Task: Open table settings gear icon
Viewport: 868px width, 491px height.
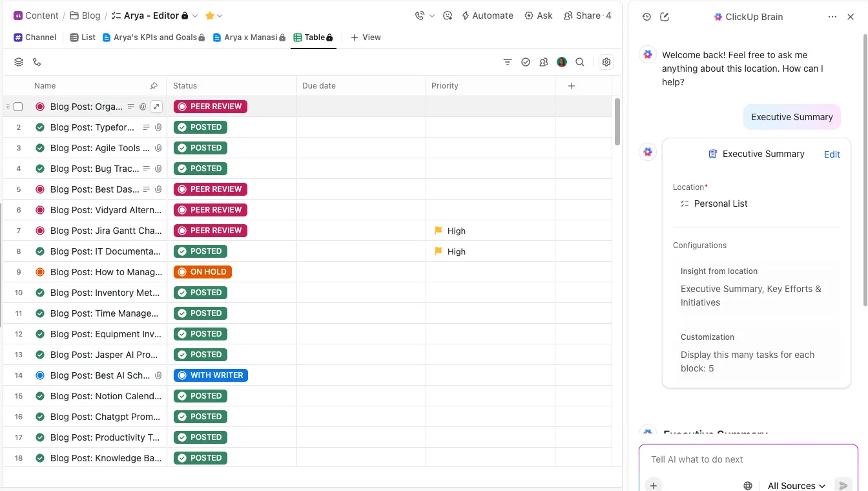Action: pos(606,62)
